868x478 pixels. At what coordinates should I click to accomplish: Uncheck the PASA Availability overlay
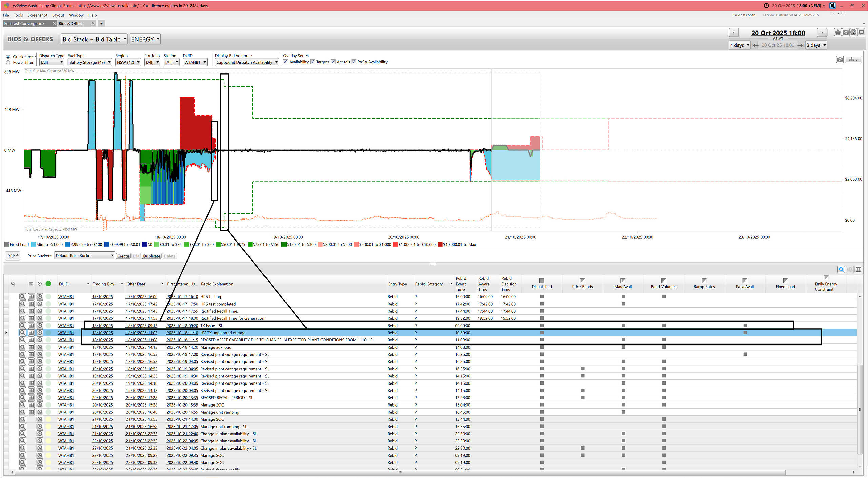coord(354,62)
